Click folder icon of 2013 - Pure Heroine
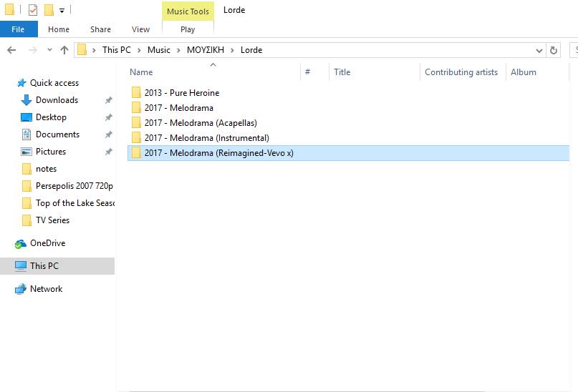This screenshot has height=392, width=578. pos(136,92)
